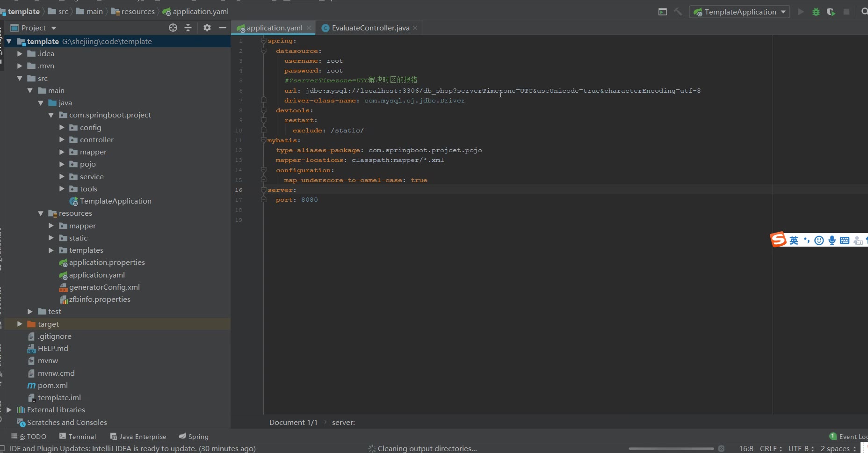
Task: Expand the controller package folder
Action: (x=62, y=140)
